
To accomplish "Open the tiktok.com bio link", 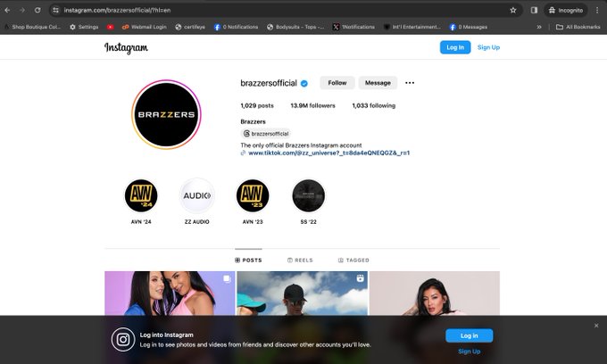I will tap(328, 153).
